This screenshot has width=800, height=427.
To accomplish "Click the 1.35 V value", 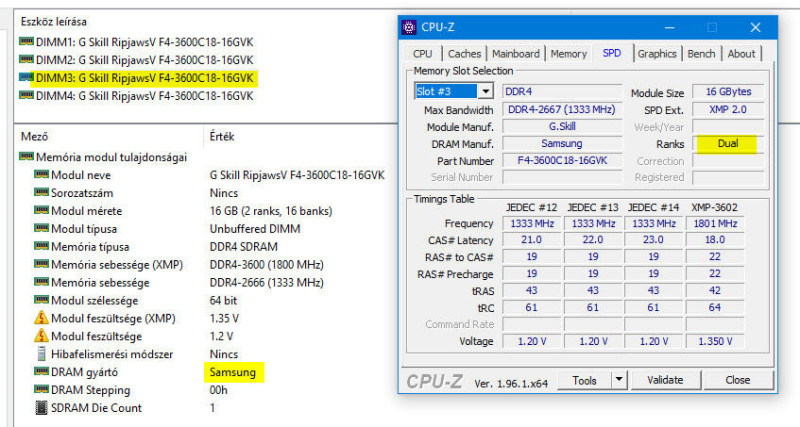I will [224, 318].
